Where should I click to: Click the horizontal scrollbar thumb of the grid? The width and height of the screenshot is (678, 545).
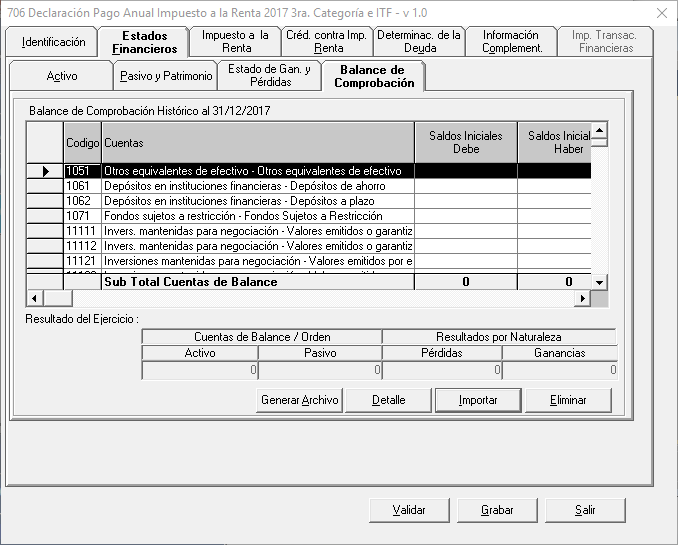pos(58,298)
